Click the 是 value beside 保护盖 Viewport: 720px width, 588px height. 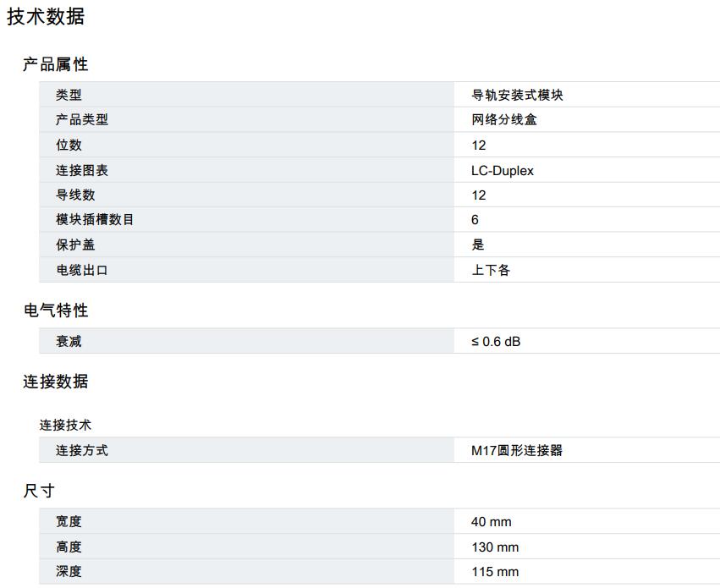478,245
